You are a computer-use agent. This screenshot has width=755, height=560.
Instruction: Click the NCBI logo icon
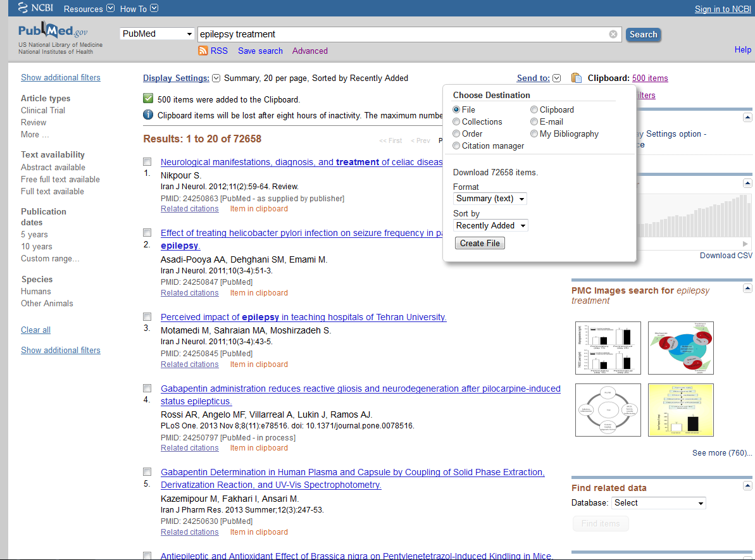(x=23, y=7)
